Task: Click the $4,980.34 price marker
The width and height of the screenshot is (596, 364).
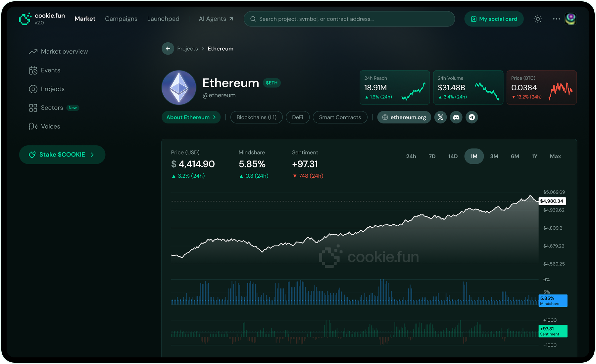Action: pyautogui.click(x=552, y=201)
